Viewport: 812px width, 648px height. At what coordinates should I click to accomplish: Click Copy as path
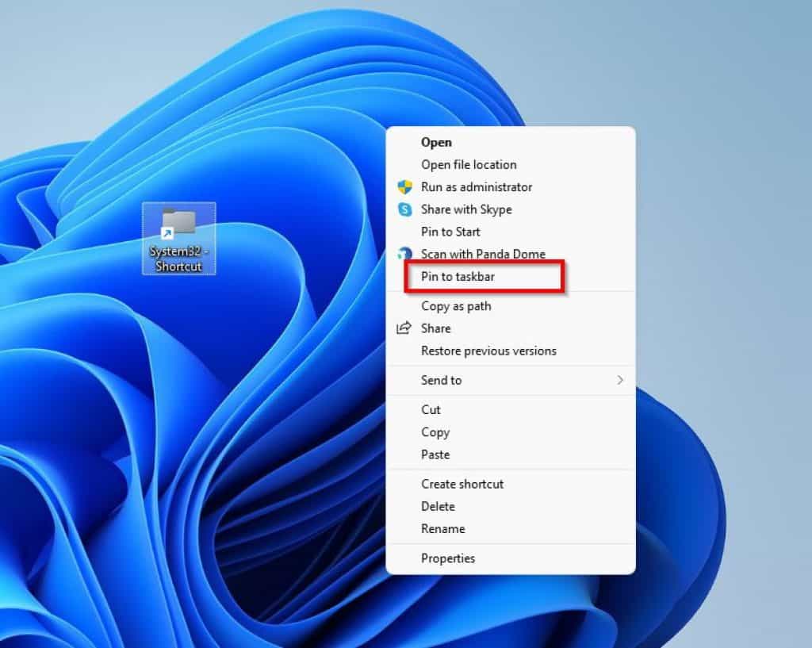(x=511, y=305)
